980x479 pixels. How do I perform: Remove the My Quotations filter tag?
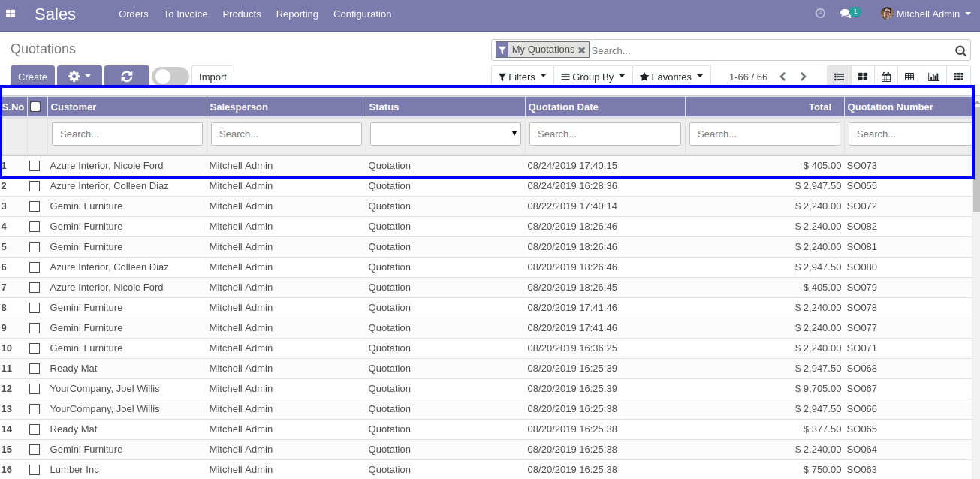coord(581,50)
